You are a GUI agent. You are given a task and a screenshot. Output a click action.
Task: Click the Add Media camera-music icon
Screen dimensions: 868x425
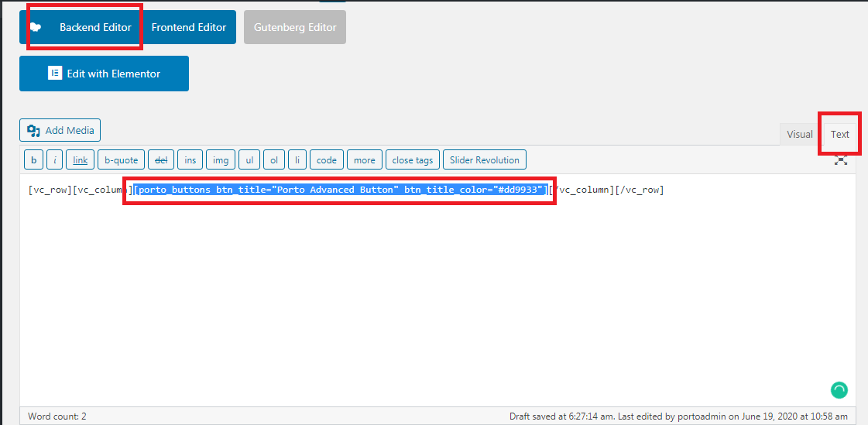coord(34,131)
